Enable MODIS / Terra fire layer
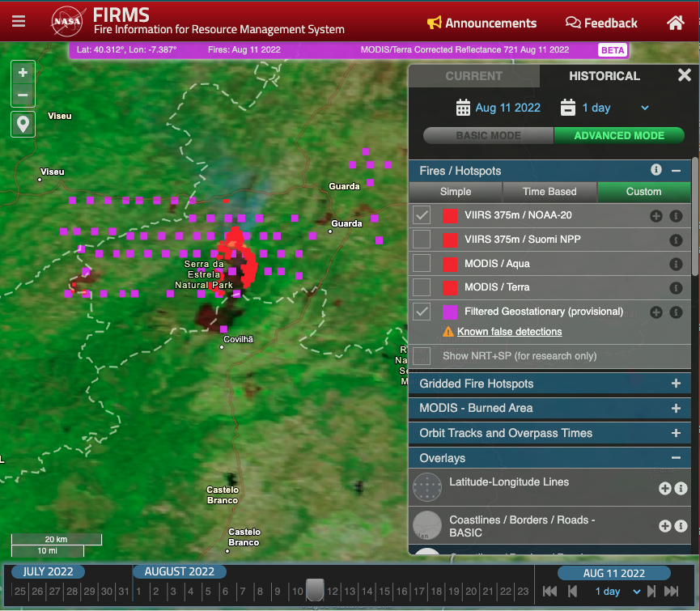The height and width of the screenshot is (611, 700). click(x=422, y=287)
